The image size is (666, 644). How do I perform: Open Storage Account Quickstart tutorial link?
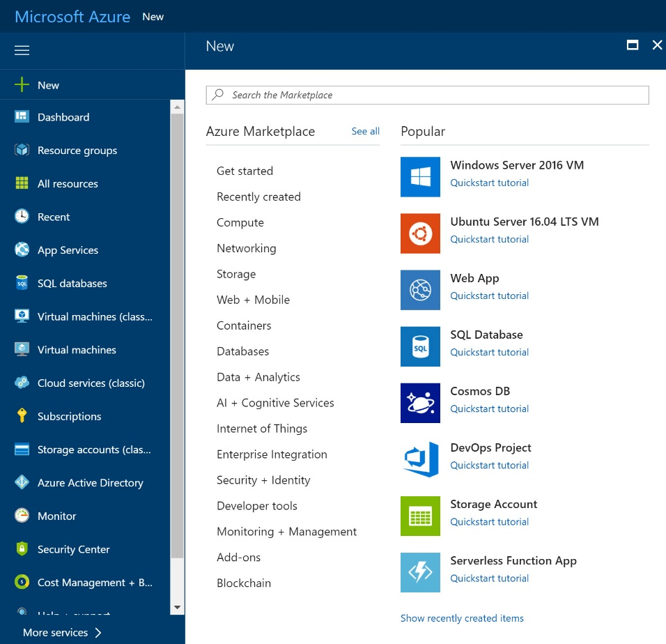point(489,521)
